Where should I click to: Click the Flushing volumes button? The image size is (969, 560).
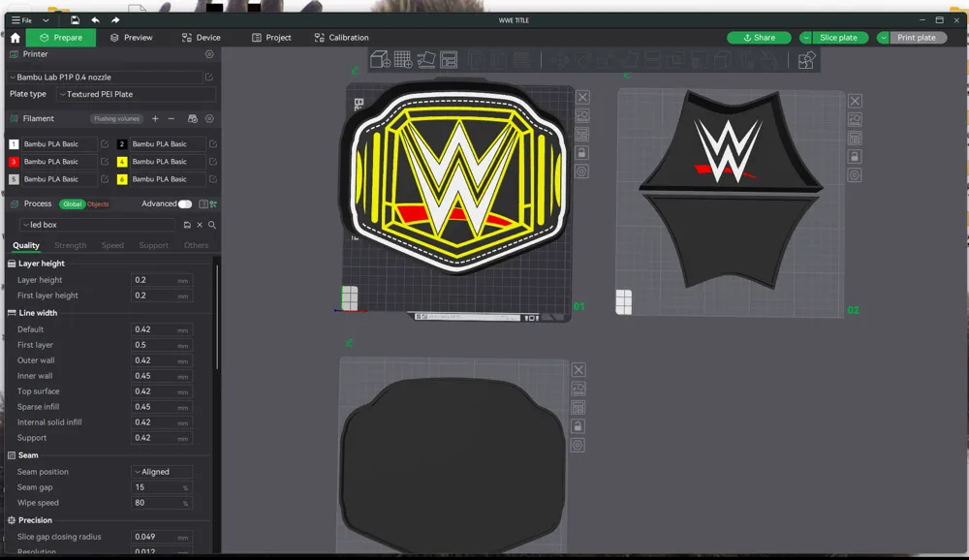114,118
